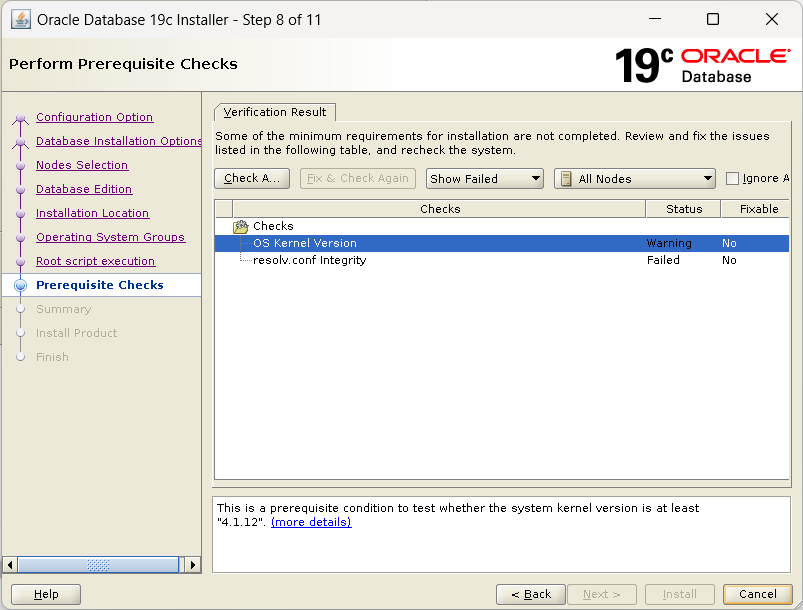This screenshot has width=803, height=610.
Task: Click the Help button
Action: [46, 594]
